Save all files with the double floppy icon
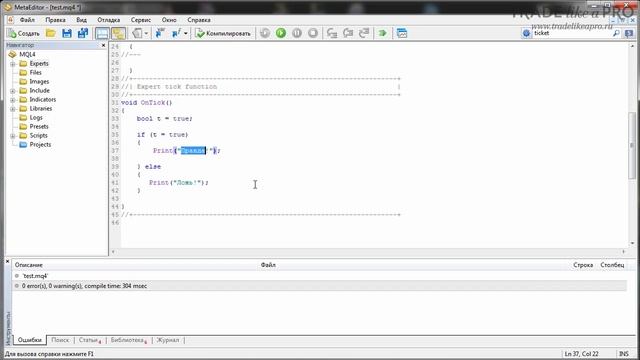This screenshot has width=640, height=360. (83, 33)
